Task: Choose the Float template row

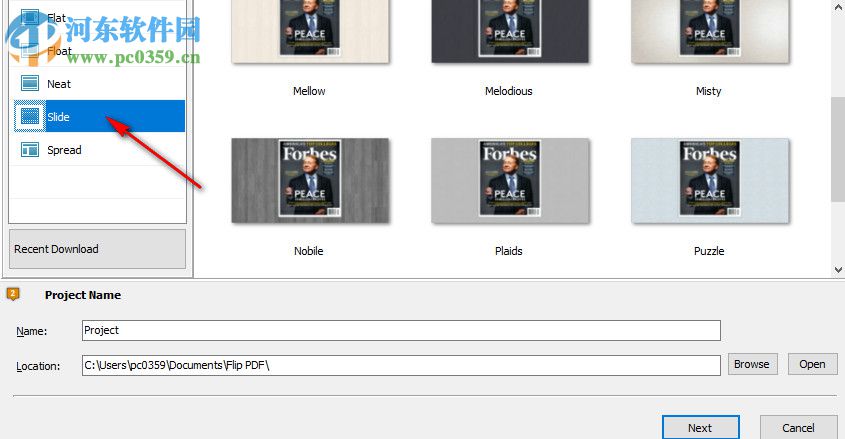Action: pos(98,51)
